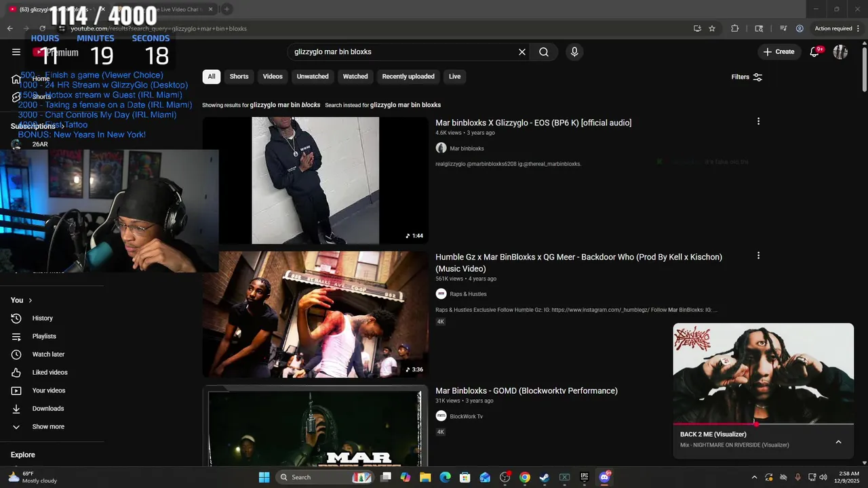Open Chrome menu from Action required
This screenshot has width=868, height=488.
837,28
